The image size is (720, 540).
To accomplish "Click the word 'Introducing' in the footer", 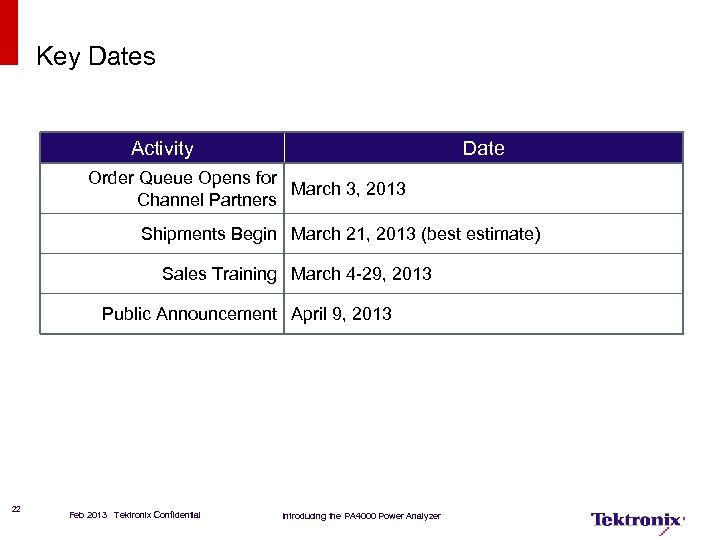I will coord(303,516).
